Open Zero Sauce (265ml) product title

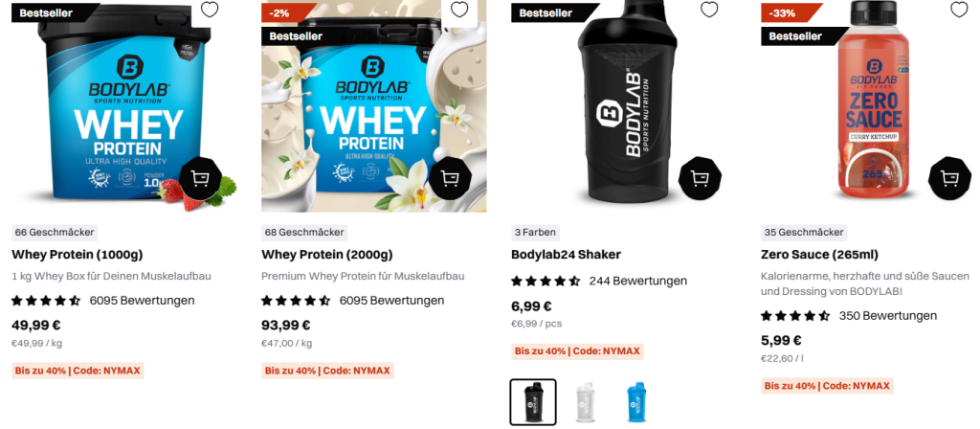click(x=819, y=255)
